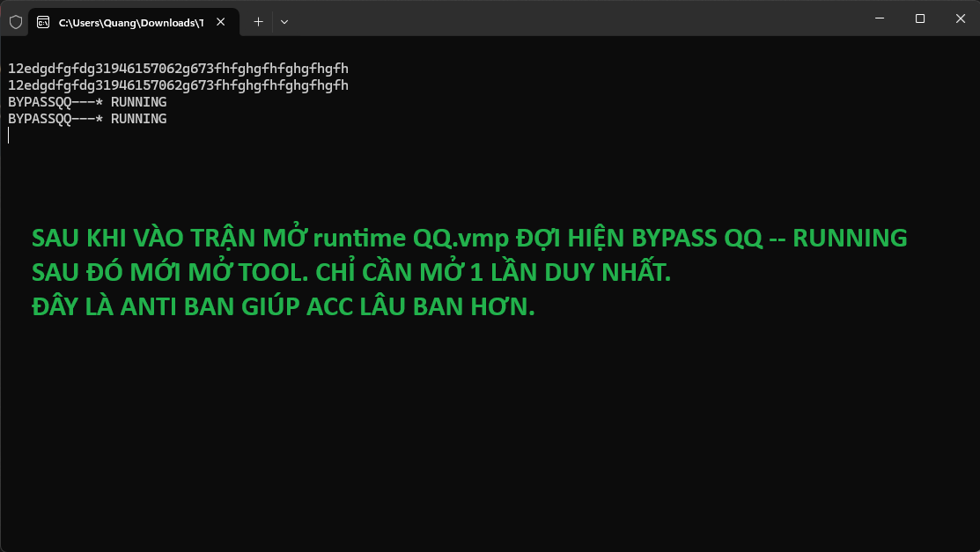The image size is (980, 552).
Task: Maximize the terminal window
Action: (920, 18)
